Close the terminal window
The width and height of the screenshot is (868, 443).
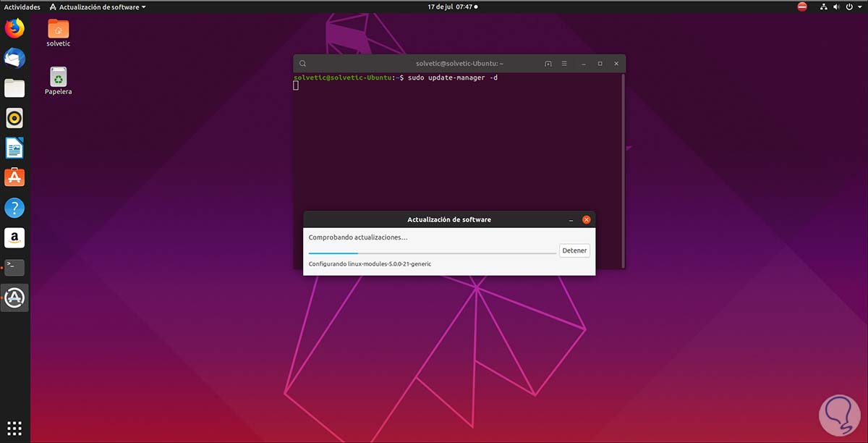click(x=616, y=64)
